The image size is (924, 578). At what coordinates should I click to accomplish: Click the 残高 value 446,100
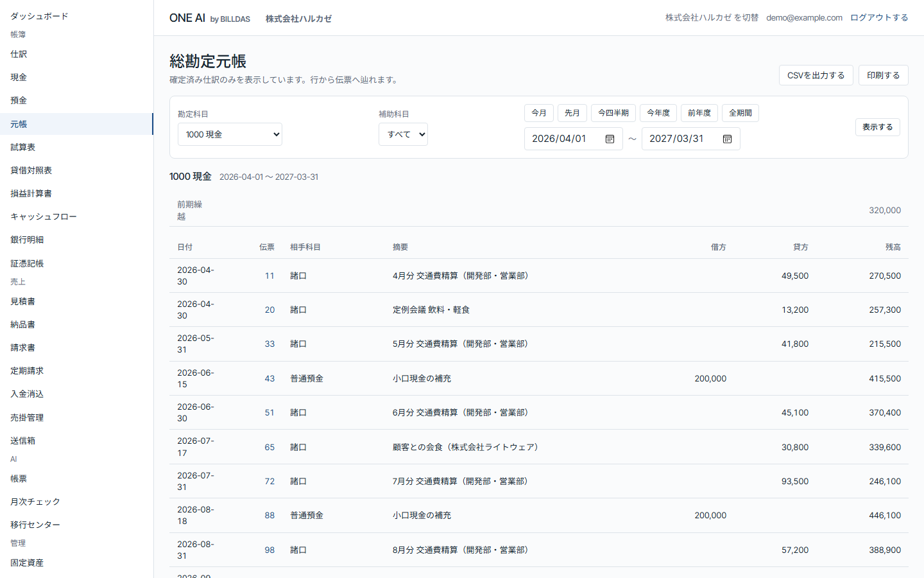885,515
